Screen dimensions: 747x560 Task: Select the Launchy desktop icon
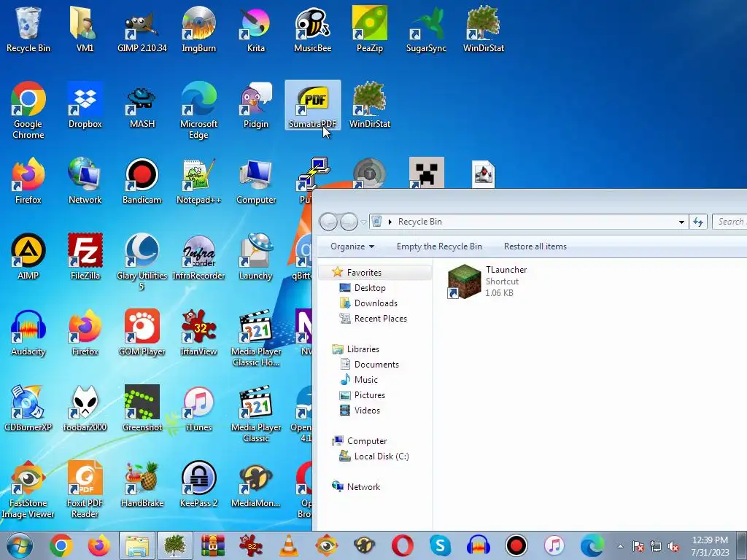pyautogui.click(x=256, y=257)
